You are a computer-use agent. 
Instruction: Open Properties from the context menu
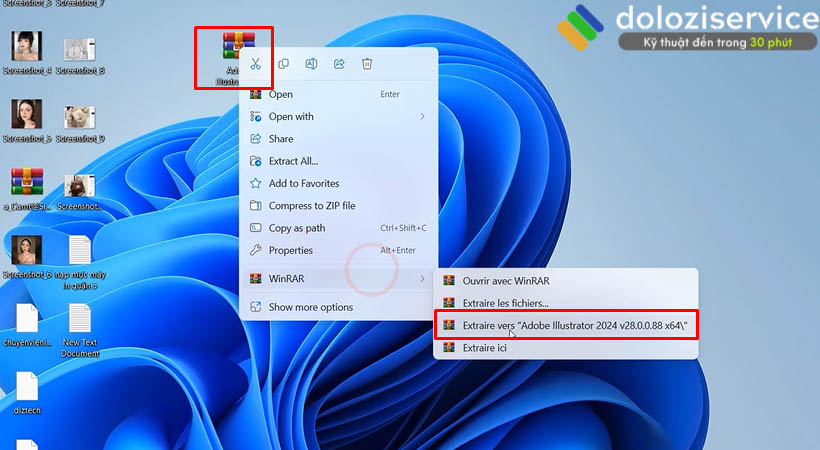290,251
